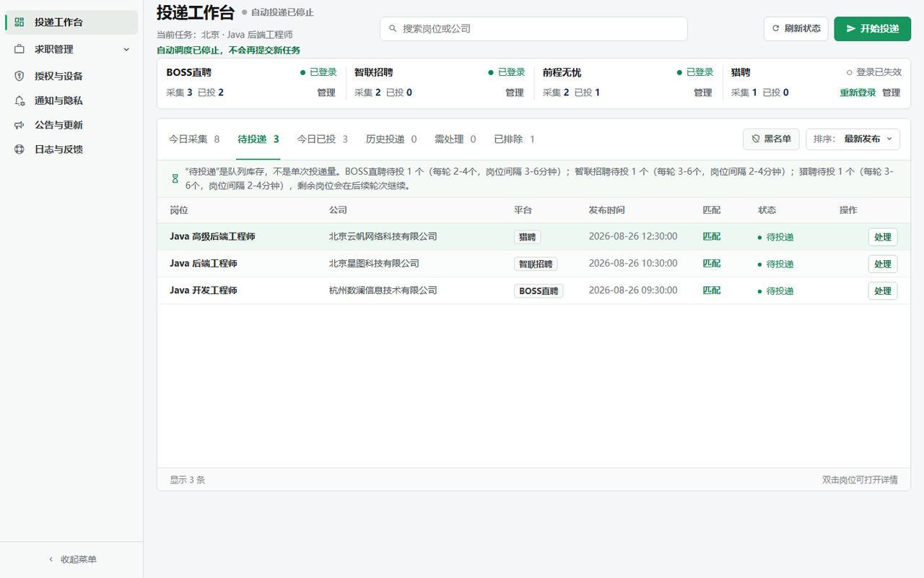Click the 已登录 status for BOSS直聘
Viewport: 924px width, 578px height.
tap(318, 72)
